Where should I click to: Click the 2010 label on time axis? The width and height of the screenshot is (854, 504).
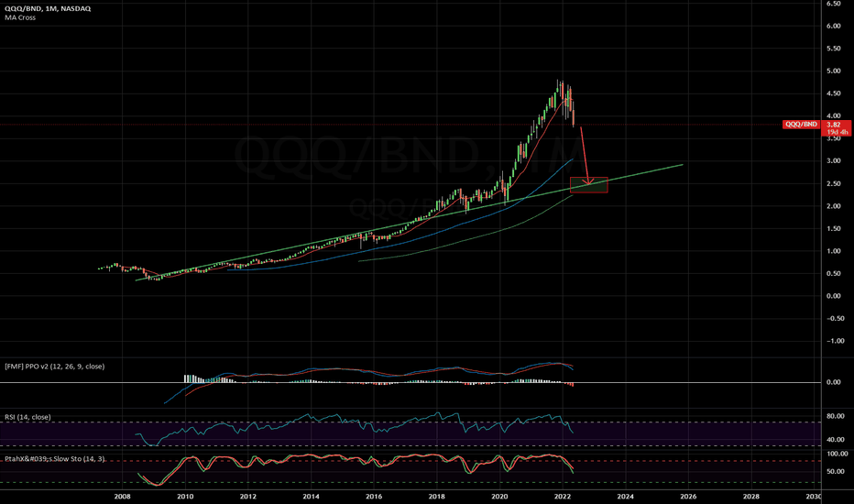coord(185,497)
